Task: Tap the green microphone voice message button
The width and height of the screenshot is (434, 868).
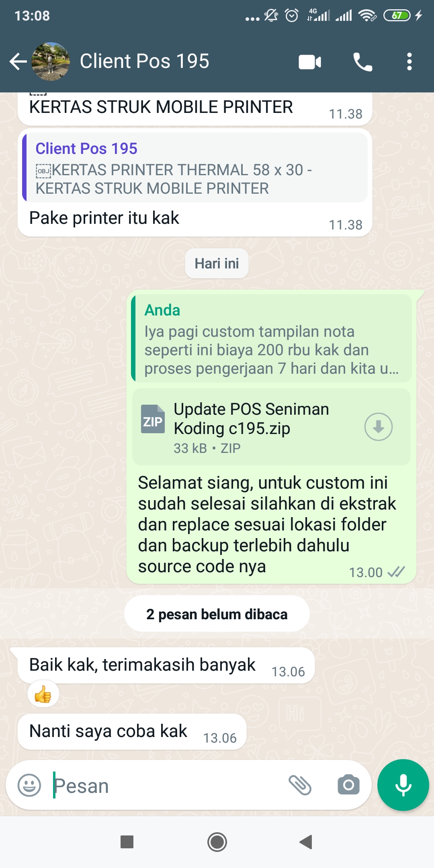Action: tap(403, 785)
